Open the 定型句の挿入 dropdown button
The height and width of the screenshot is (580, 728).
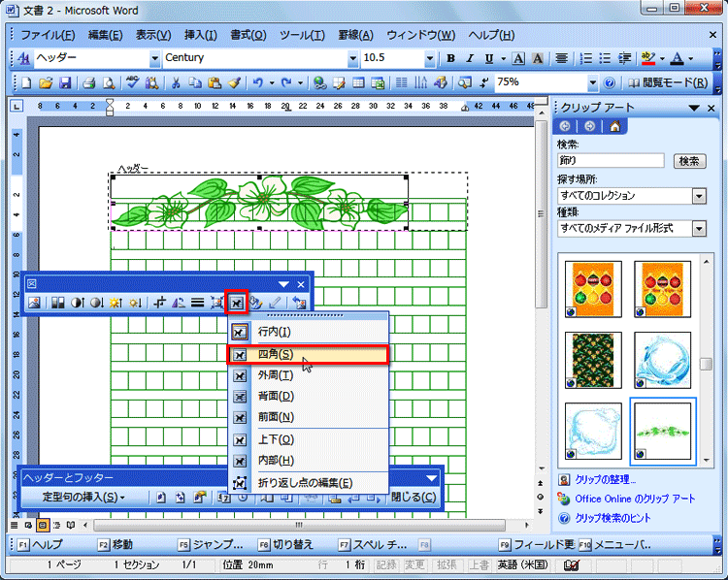click(x=83, y=497)
